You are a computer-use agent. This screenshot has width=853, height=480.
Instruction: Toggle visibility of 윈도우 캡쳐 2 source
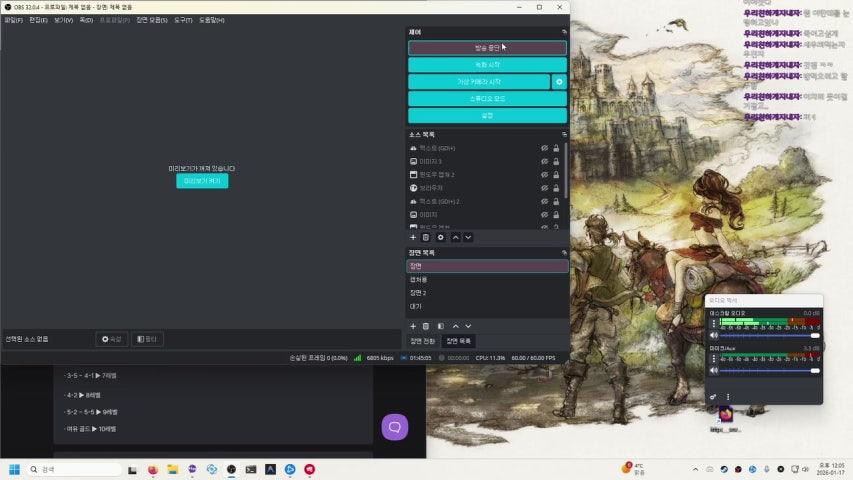pos(544,175)
